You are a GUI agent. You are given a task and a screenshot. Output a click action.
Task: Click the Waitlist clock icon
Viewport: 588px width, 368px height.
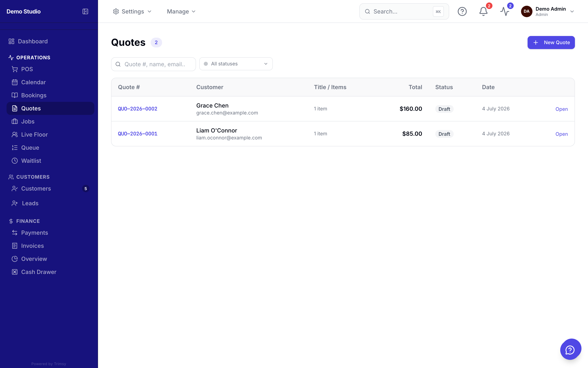pyautogui.click(x=14, y=161)
